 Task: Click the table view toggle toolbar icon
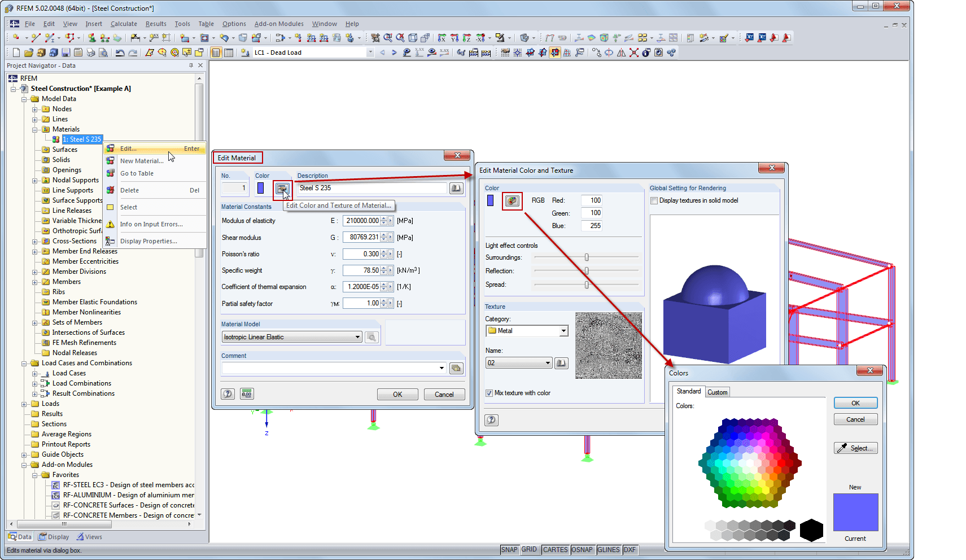(228, 53)
